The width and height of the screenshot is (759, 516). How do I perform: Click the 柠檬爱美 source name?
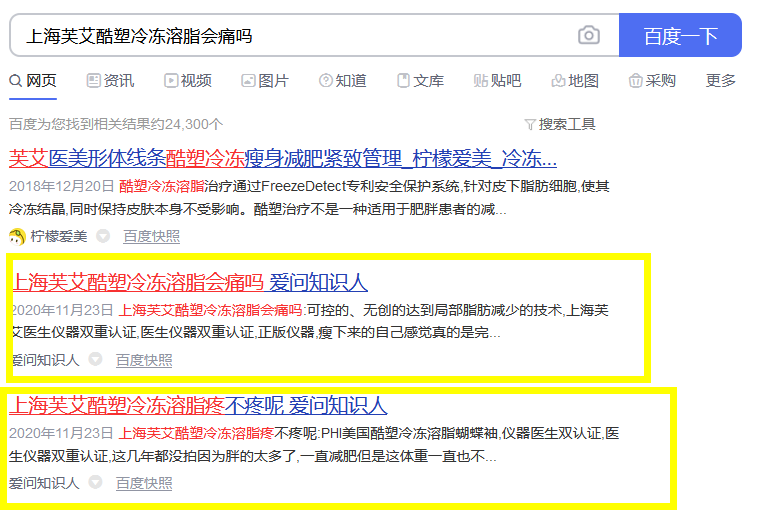(x=59, y=236)
